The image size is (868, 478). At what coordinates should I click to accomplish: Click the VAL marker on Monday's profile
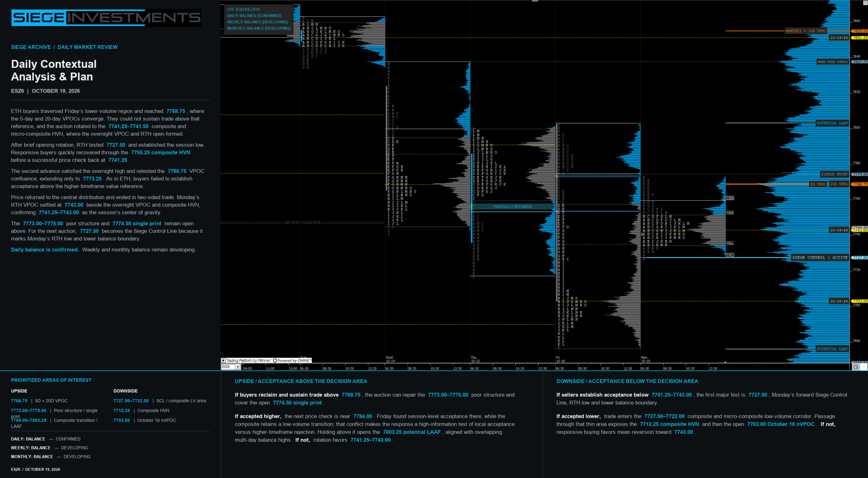click(730, 243)
